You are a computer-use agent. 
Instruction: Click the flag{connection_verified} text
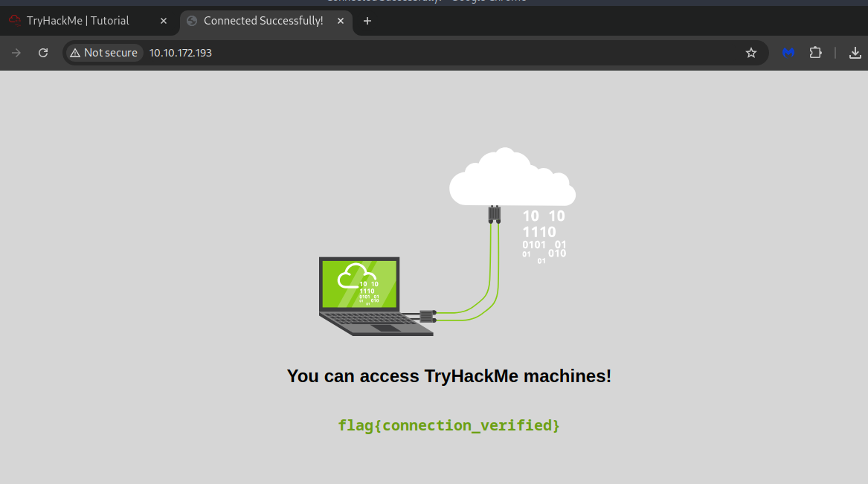pos(449,425)
